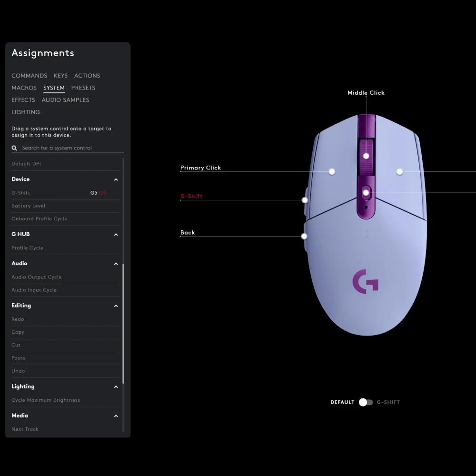Collapse the Device section

[116, 180]
